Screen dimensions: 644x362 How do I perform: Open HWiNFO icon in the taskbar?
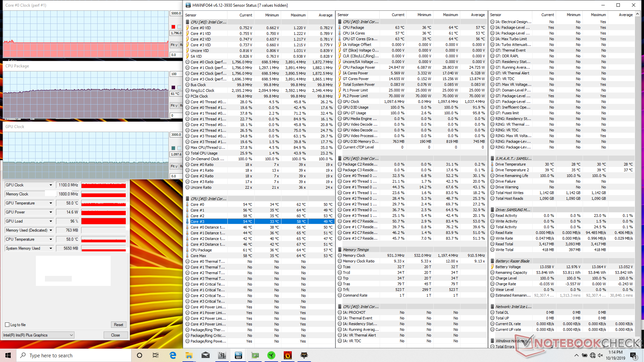238,355
